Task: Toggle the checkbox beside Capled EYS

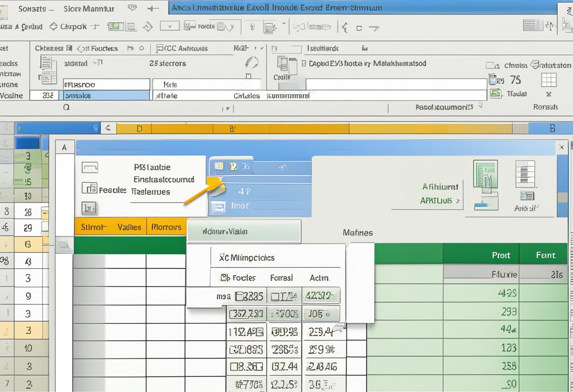Action: click(x=304, y=63)
